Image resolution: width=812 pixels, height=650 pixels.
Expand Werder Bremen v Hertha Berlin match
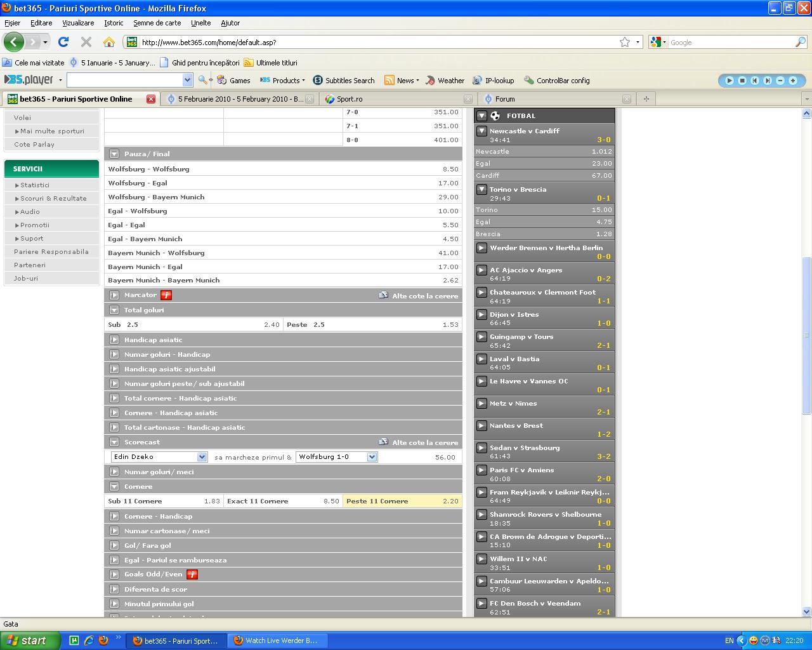tap(481, 248)
